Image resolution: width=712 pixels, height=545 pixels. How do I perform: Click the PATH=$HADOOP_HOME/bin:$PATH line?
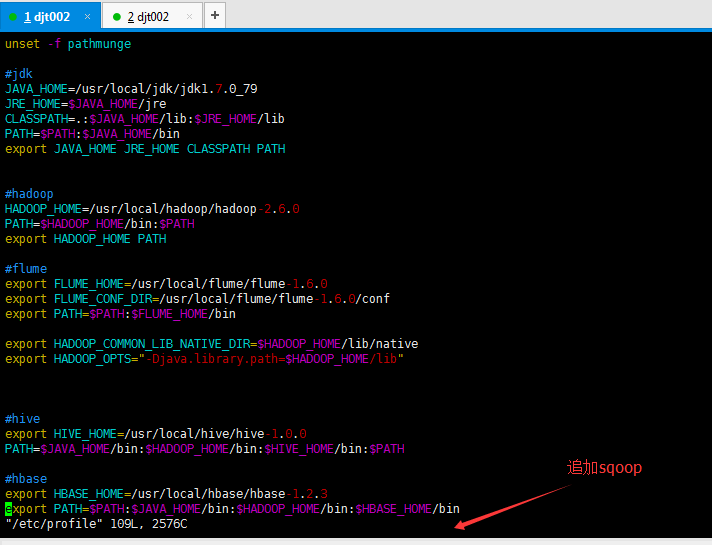click(99, 224)
